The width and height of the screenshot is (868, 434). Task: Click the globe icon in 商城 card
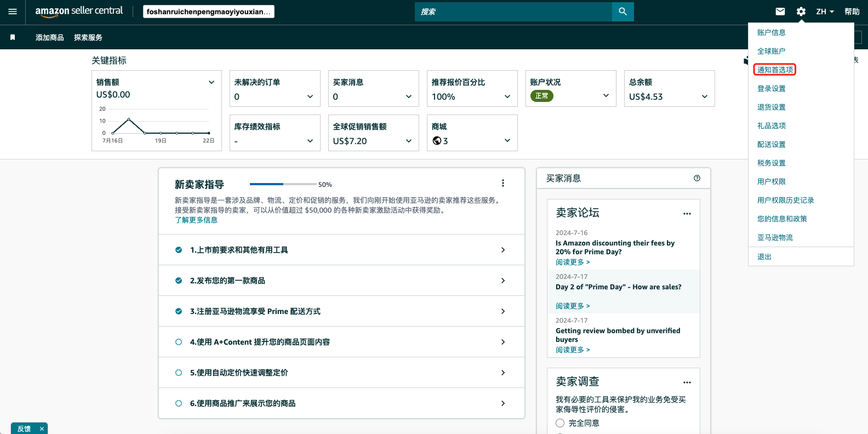[437, 141]
